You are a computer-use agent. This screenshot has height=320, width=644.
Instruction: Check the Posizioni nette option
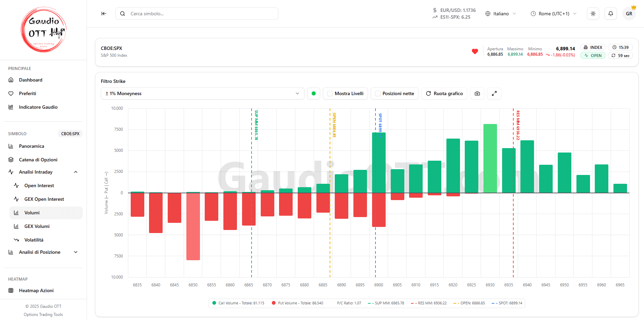tap(378, 93)
